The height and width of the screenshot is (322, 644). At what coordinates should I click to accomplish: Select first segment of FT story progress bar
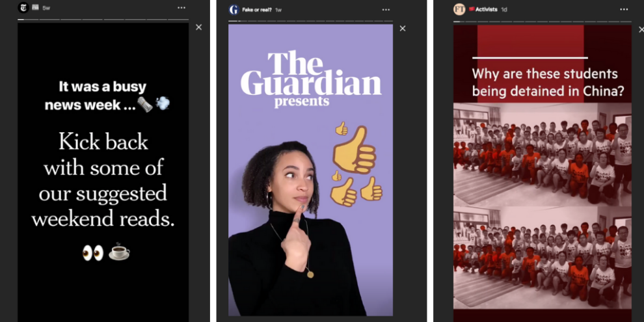click(459, 21)
